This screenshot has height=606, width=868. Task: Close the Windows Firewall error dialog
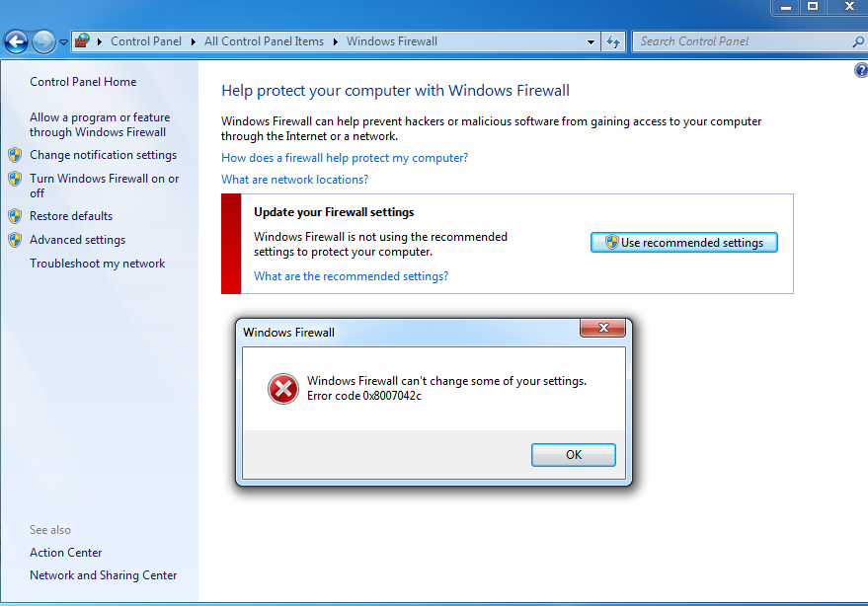click(602, 328)
